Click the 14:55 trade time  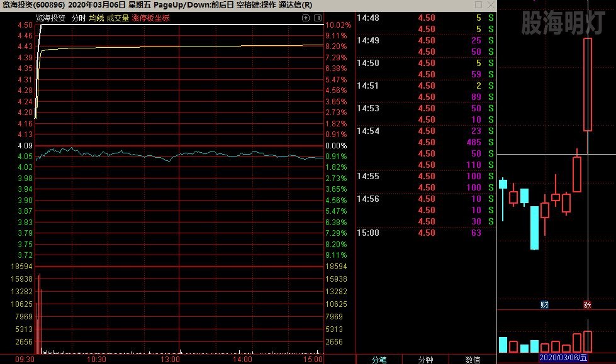tap(368, 176)
